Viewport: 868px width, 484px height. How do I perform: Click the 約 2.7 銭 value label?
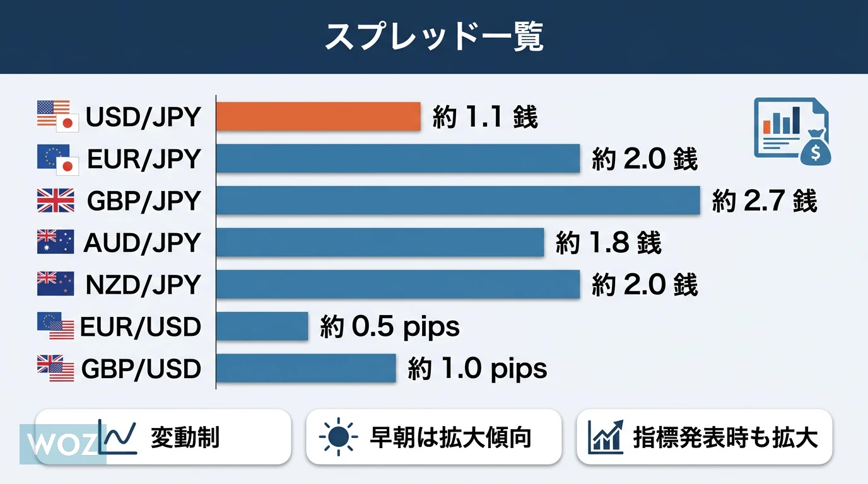coord(765,202)
